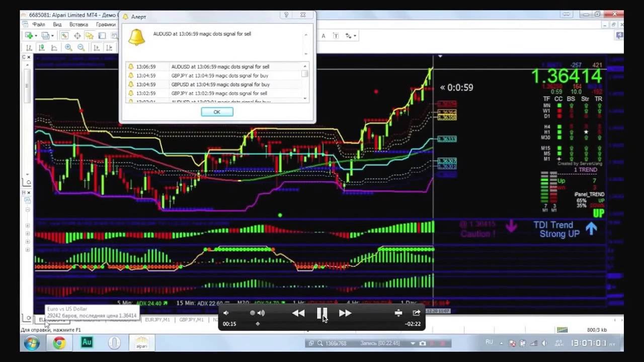The height and width of the screenshot is (362, 644).
Task: Open Adobe Audition from the taskbar
Action: point(87,343)
